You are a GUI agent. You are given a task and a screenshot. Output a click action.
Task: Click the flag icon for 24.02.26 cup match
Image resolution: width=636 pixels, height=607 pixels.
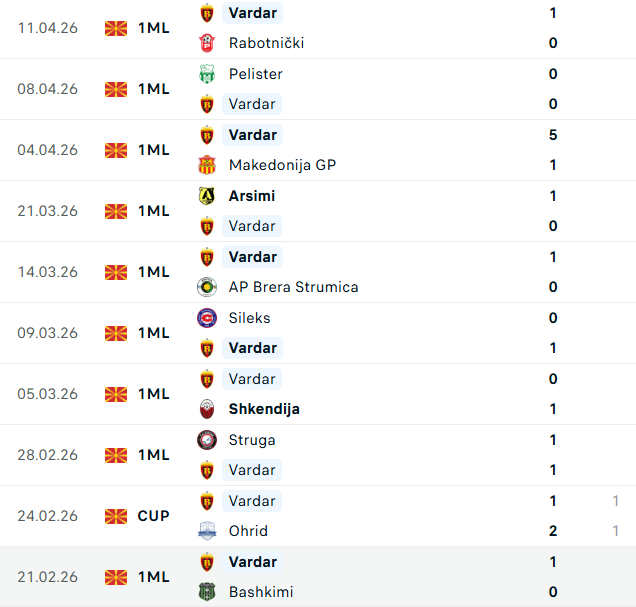point(116,516)
